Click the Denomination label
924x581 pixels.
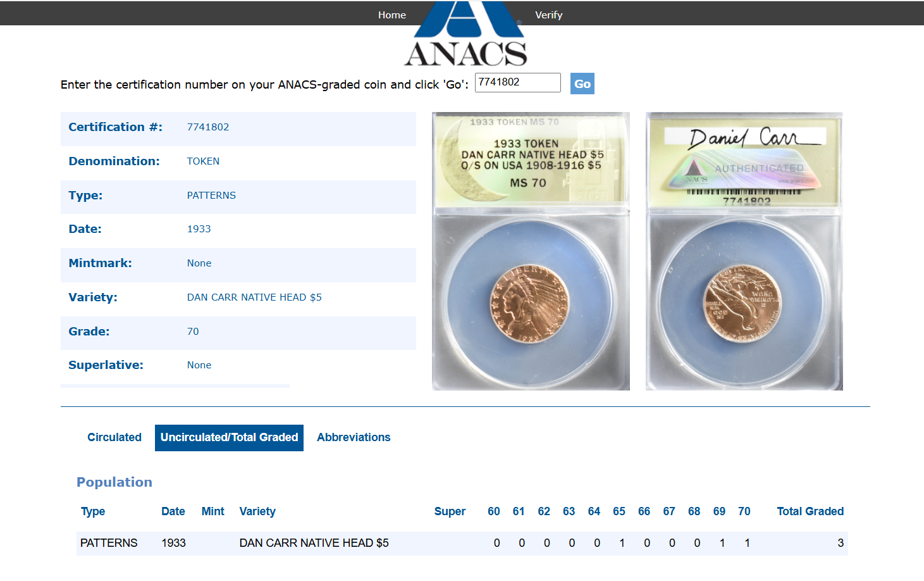pyautogui.click(x=114, y=161)
